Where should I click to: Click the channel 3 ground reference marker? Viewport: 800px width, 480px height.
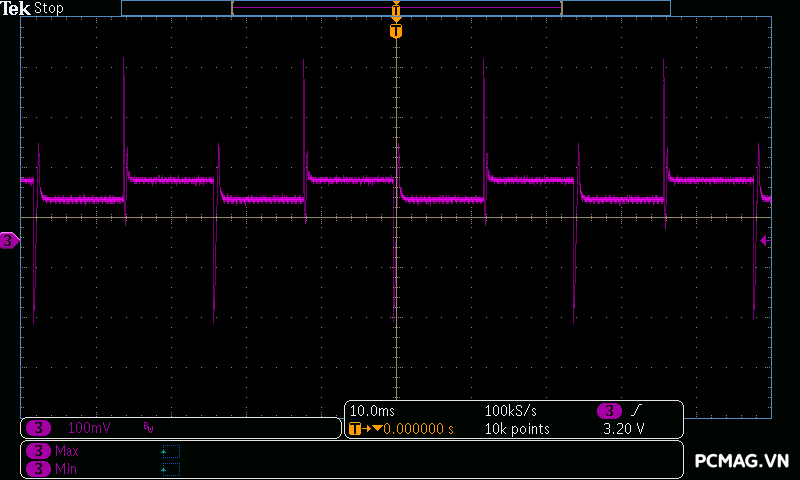pyautogui.click(x=9, y=240)
